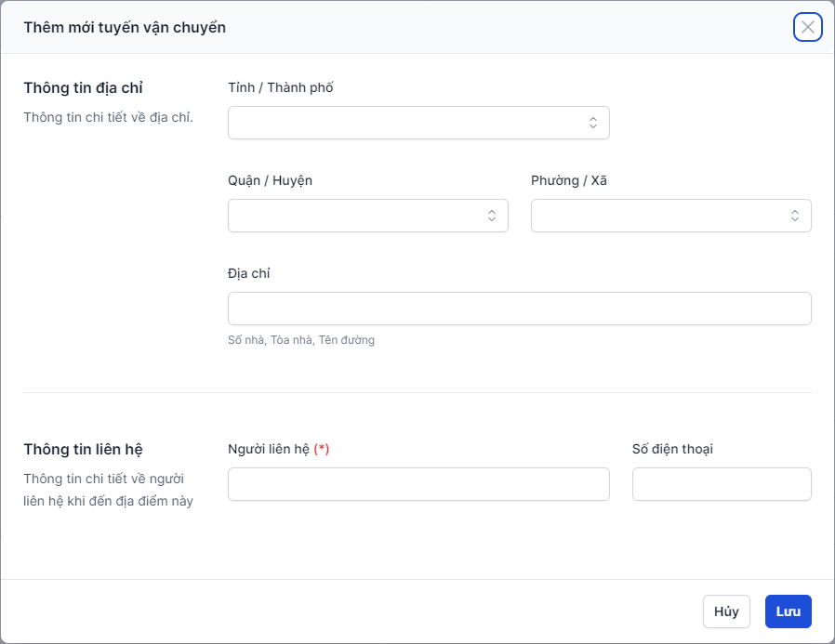Save with the Lưu button
Screen dimensions: 835x644
pyautogui.click(x=788, y=611)
